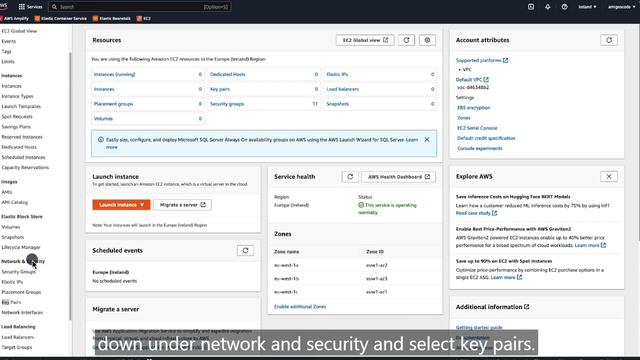
Task: Select Events in sidebar
Action: tap(9, 41)
